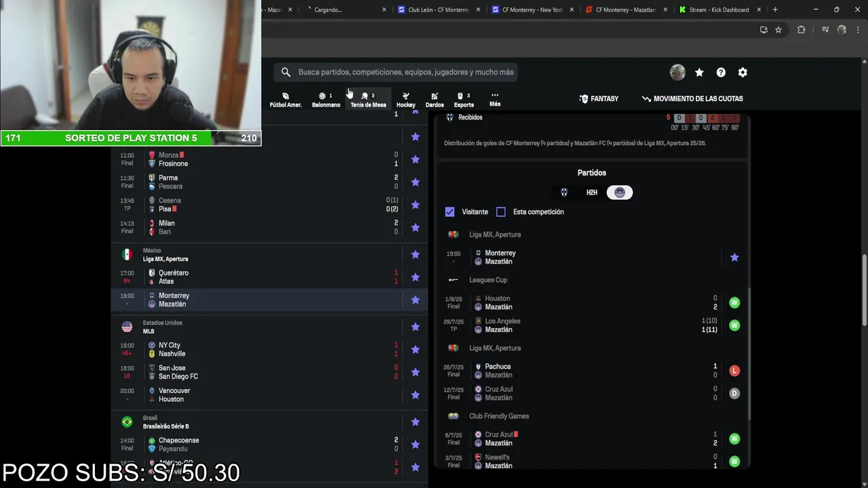Open MOVIMIENTO DE LAS CUOTAS
This screenshot has width=868, height=488.
click(692, 99)
